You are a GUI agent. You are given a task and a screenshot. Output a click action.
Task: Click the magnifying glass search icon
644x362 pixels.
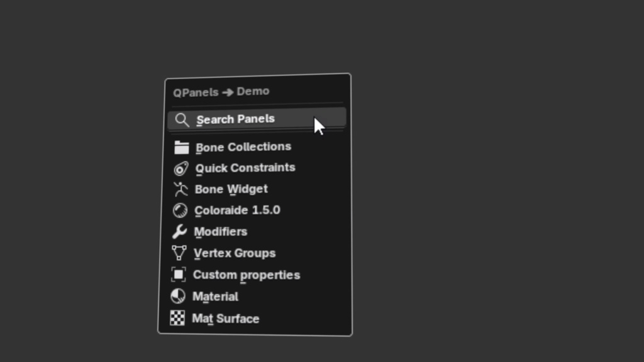click(x=182, y=119)
